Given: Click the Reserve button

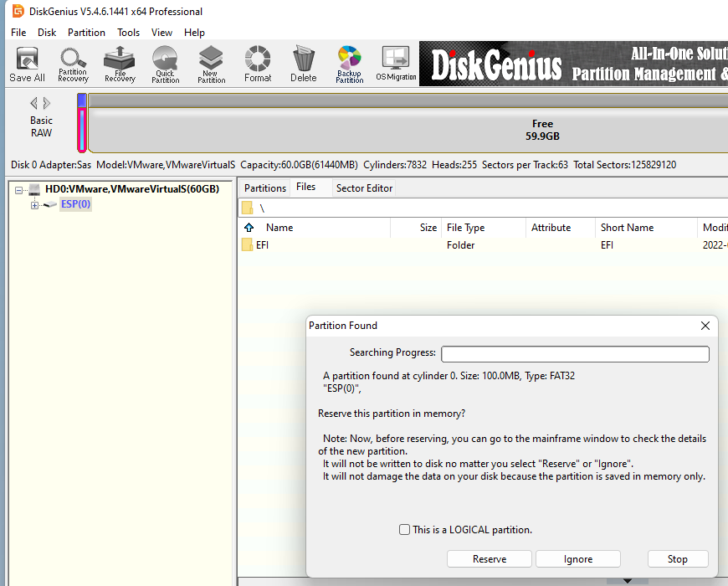Looking at the screenshot, I should 490,559.
